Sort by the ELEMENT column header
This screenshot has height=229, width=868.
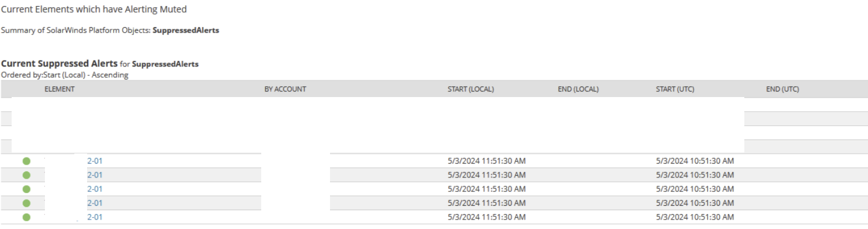(59, 89)
